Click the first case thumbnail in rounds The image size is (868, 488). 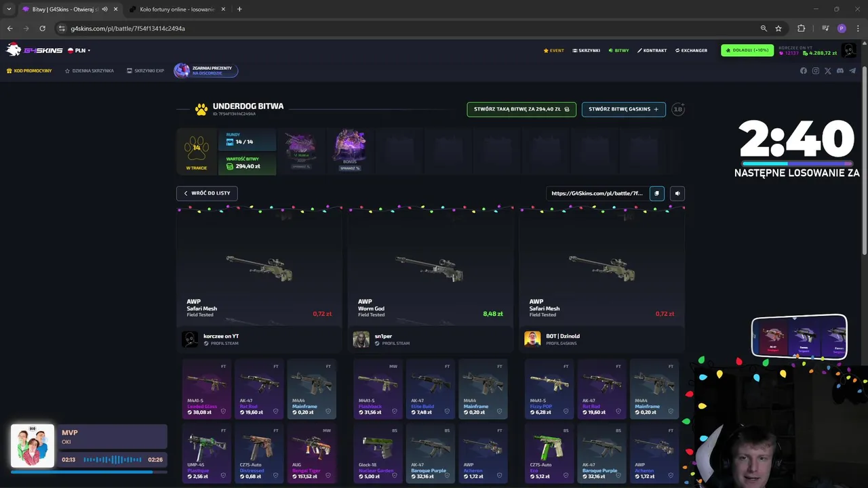point(300,150)
